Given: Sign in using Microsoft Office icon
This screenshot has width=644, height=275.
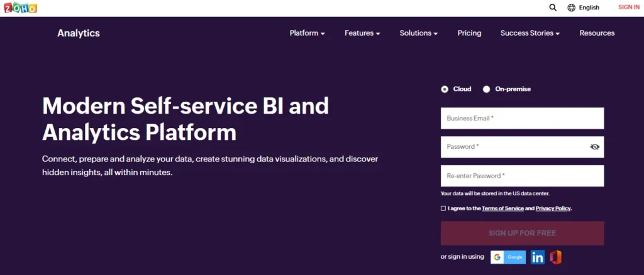Looking at the screenshot, I should click(556, 257).
